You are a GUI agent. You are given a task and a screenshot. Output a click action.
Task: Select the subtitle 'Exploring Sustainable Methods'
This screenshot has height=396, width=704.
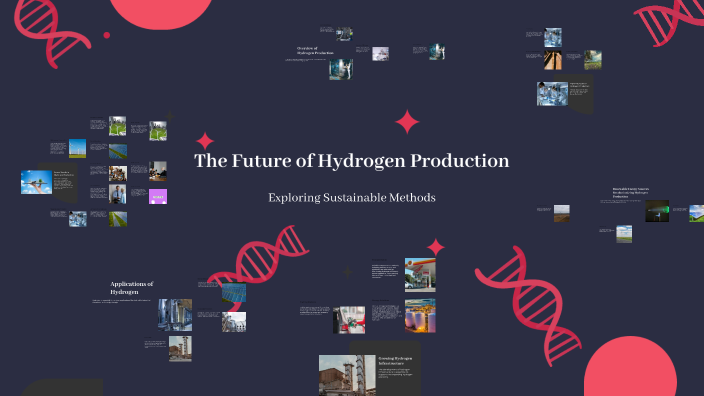click(352, 198)
